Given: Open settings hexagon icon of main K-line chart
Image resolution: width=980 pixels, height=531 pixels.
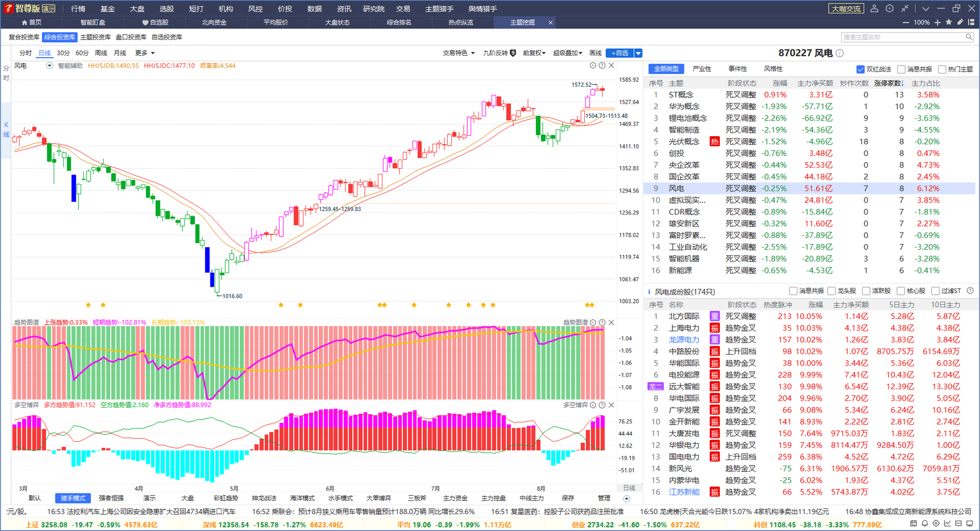Looking at the screenshot, I should [593, 66].
